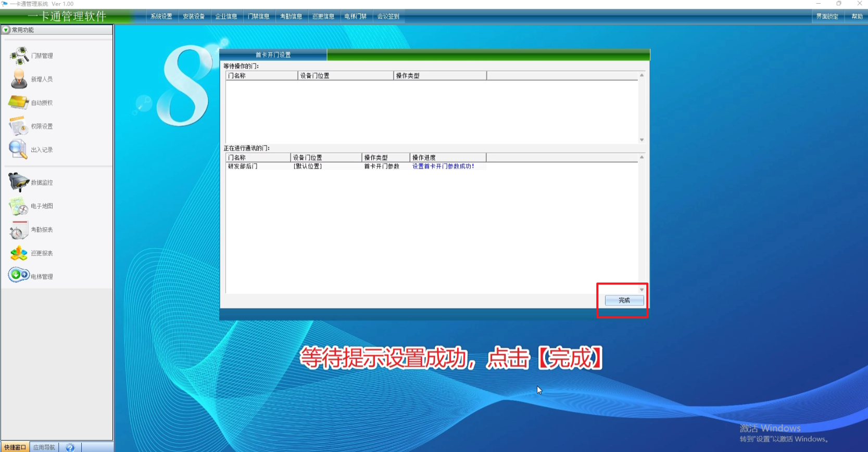Click 操作类型 header in communicating list
The width and height of the screenshot is (868, 452).
click(386, 157)
